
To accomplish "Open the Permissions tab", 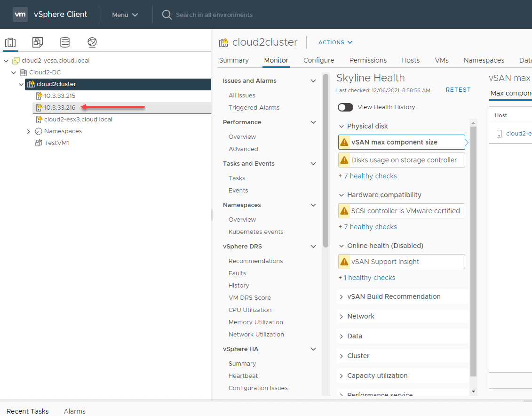I will (x=368, y=60).
